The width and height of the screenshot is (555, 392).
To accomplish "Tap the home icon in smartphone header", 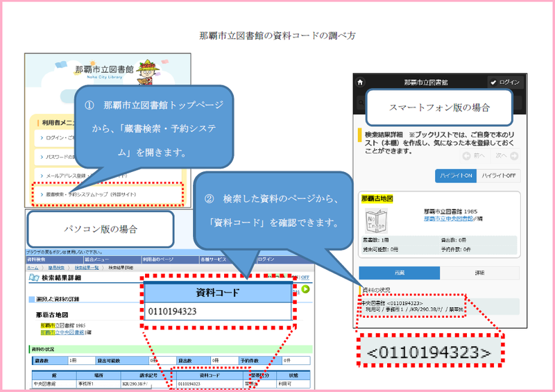I will tap(360, 83).
